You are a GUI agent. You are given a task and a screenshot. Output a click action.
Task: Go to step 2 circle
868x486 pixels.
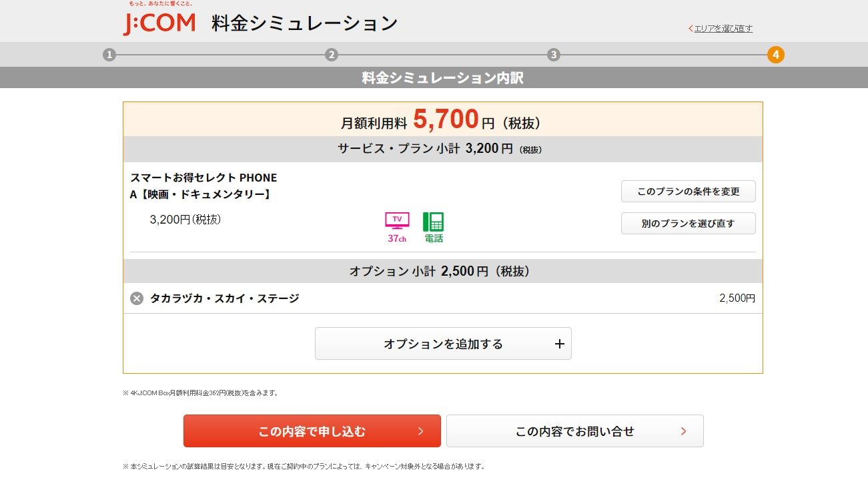pyautogui.click(x=332, y=55)
